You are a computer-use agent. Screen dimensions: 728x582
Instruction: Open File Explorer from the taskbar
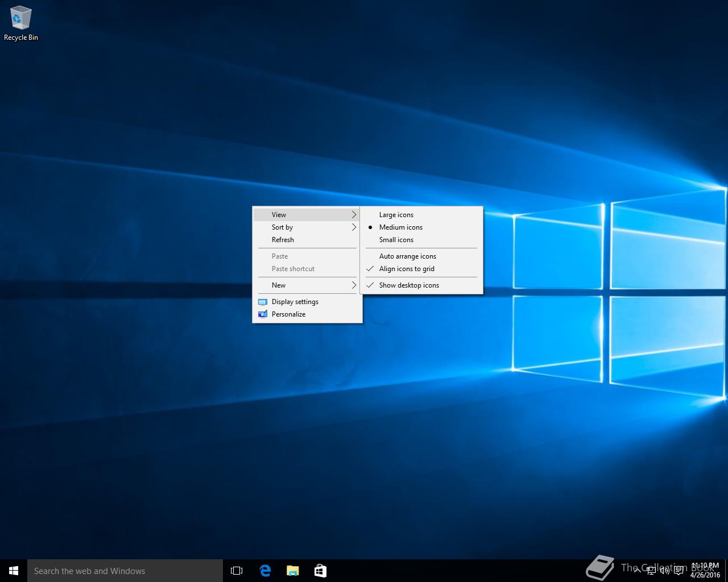click(292, 571)
